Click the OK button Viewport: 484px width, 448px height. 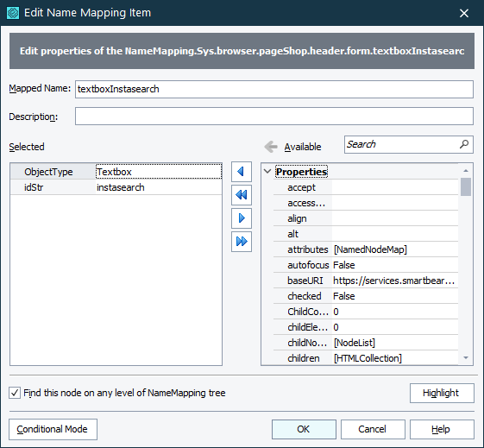click(x=304, y=429)
